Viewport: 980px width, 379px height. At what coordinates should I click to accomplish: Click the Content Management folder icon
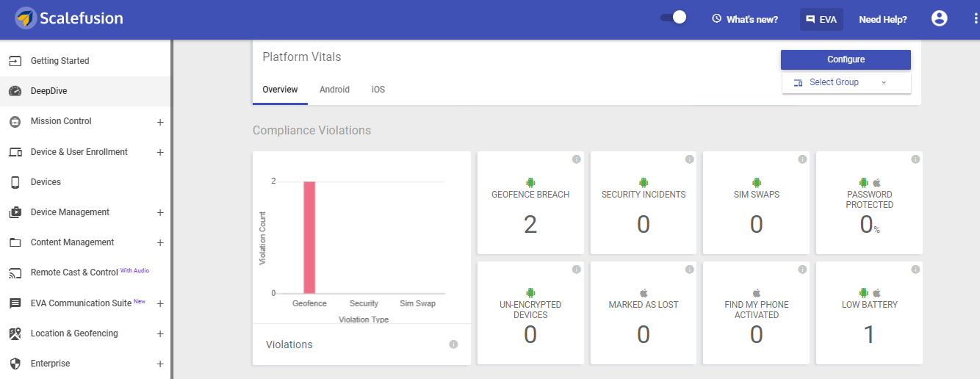15,242
